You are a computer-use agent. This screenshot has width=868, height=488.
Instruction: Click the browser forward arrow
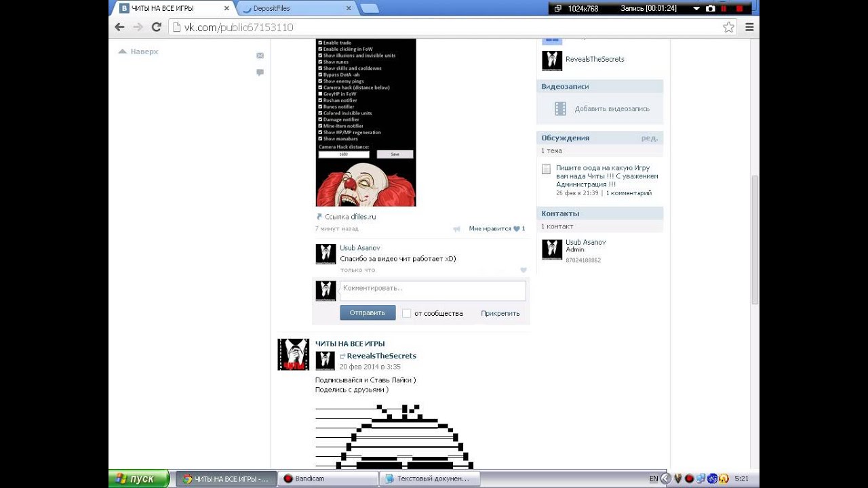[138, 27]
